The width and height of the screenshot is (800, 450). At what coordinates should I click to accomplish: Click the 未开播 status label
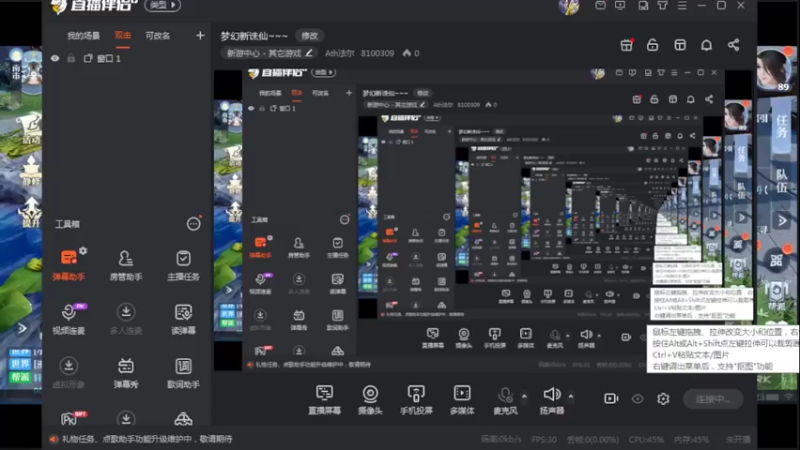(738, 439)
